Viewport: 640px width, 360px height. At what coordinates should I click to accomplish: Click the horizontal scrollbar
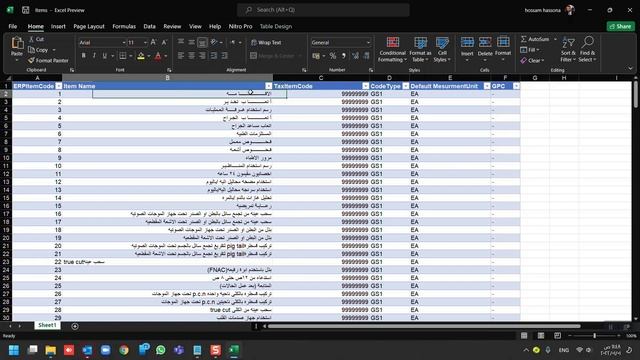(x=424, y=326)
